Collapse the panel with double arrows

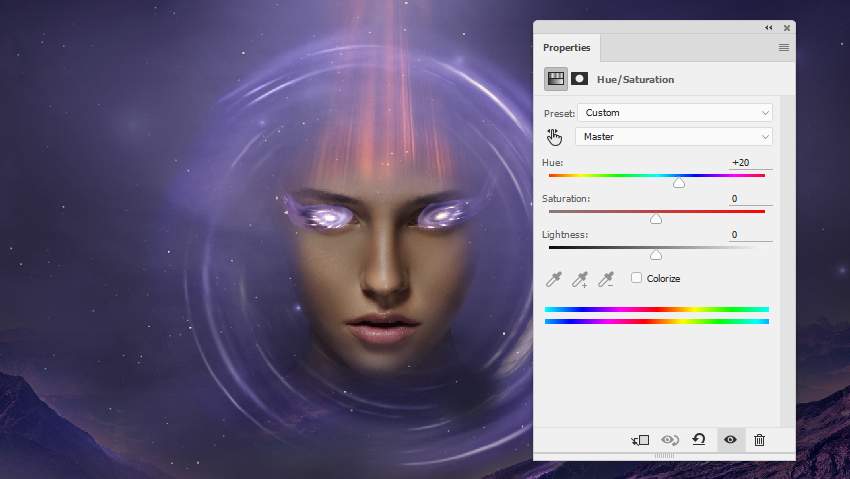click(x=769, y=28)
